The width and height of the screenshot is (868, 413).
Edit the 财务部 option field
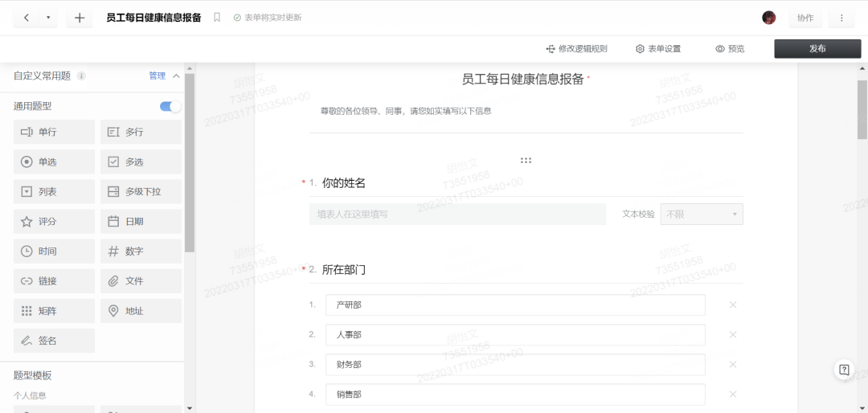(x=515, y=365)
